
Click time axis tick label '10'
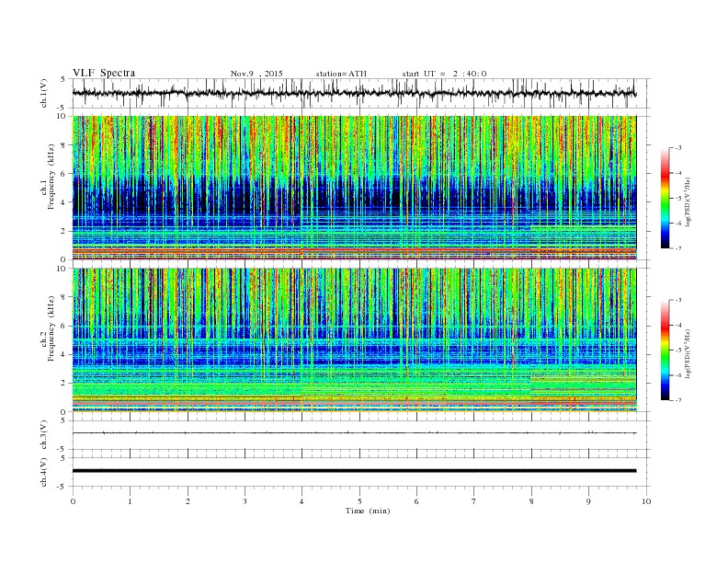pos(646,501)
